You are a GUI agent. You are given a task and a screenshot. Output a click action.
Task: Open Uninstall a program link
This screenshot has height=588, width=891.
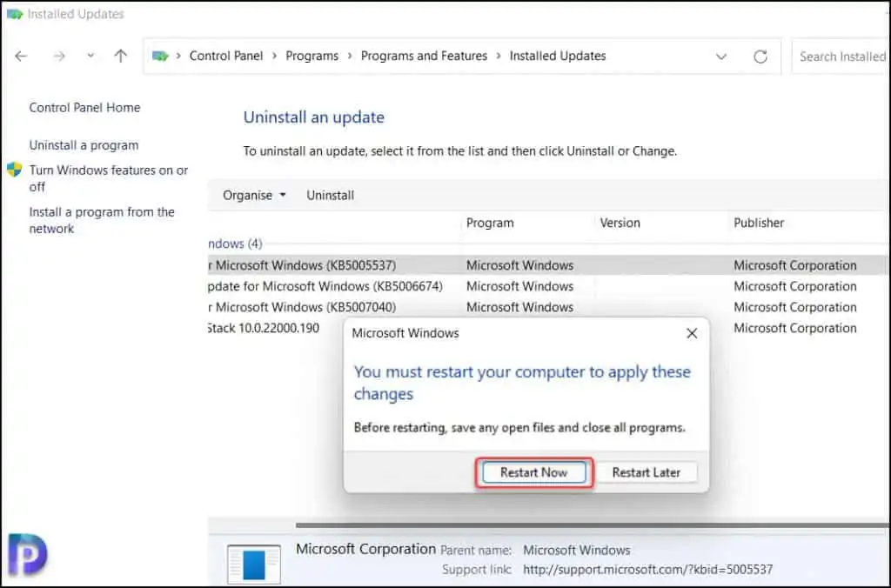tap(84, 145)
